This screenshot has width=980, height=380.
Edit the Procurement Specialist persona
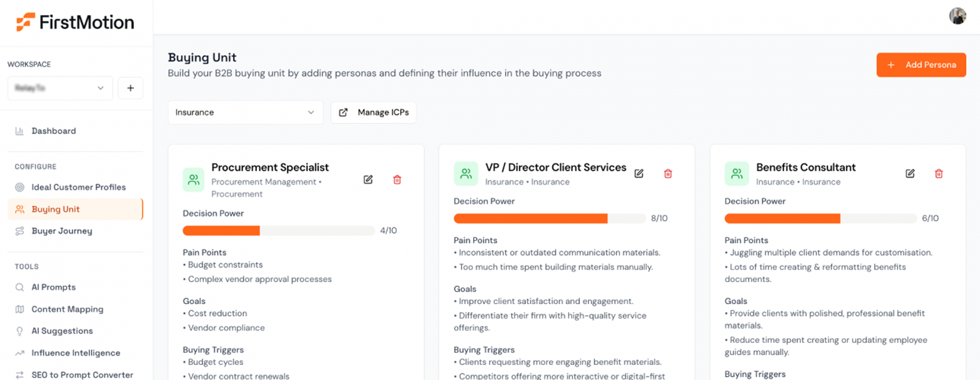pyautogui.click(x=368, y=180)
